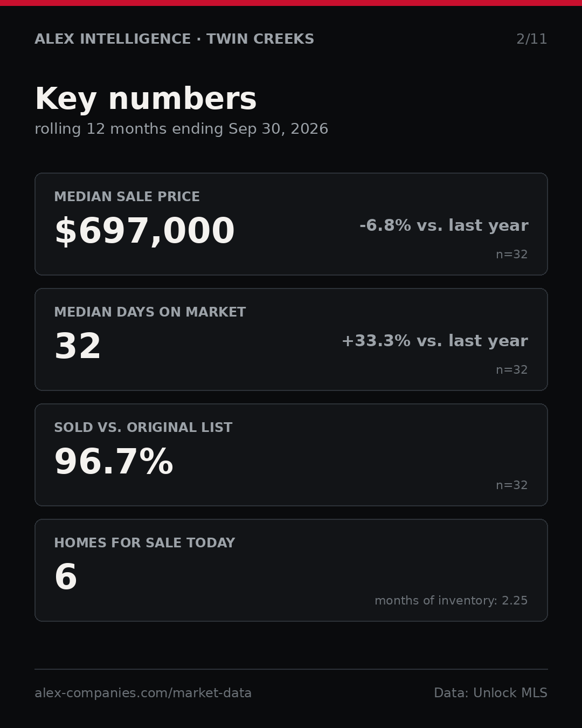The height and width of the screenshot is (728, 582).
Task: Click the 32 days on market value
Action: pos(78,347)
